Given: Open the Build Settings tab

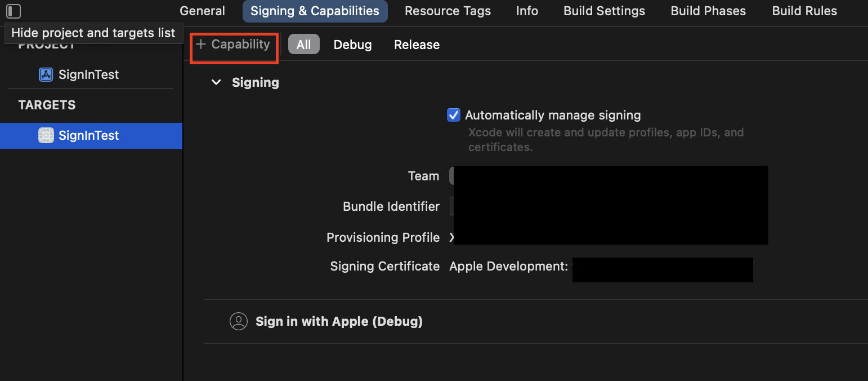Looking at the screenshot, I should pos(604,11).
